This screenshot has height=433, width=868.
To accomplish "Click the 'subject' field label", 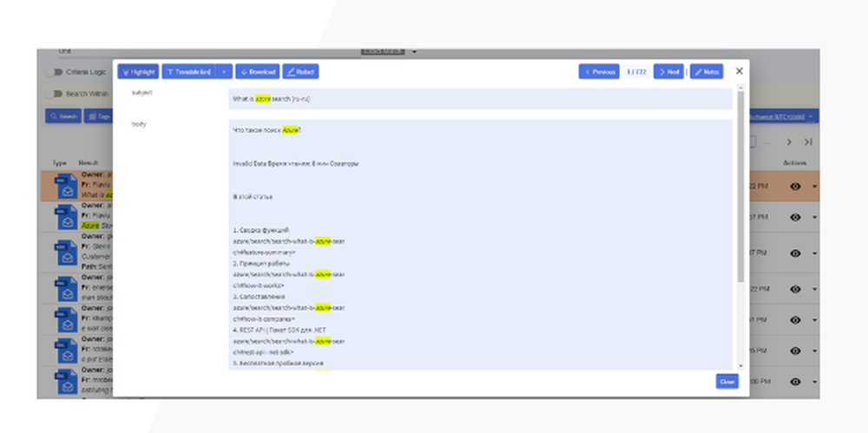I will (141, 93).
